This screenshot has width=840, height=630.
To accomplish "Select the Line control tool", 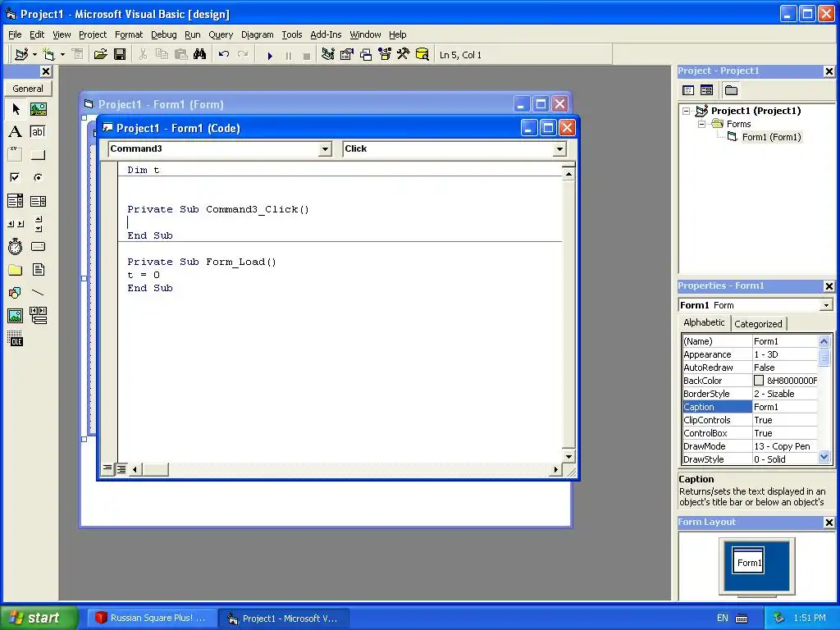I will pyautogui.click(x=38, y=293).
